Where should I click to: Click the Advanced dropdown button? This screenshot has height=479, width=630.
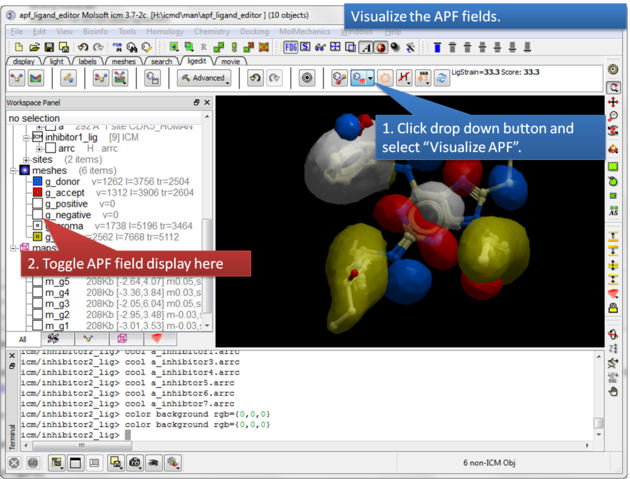[204, 78]
